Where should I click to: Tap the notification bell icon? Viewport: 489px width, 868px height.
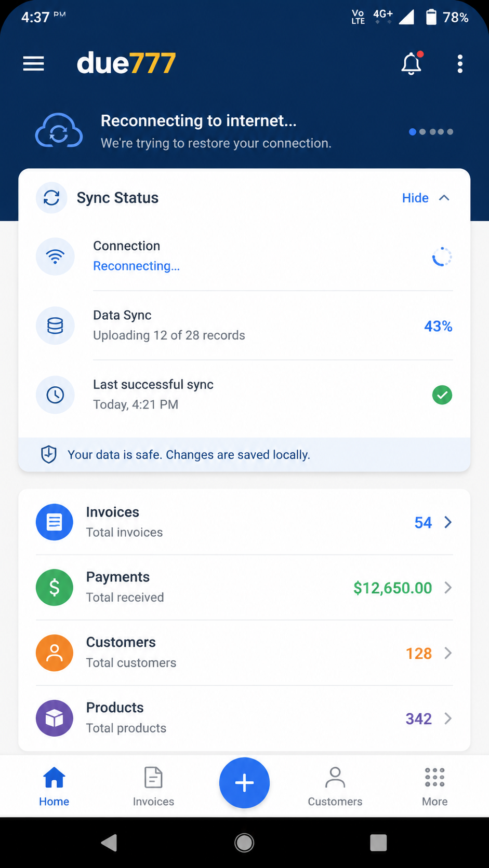pyautogui.click(x=412, y=63)
